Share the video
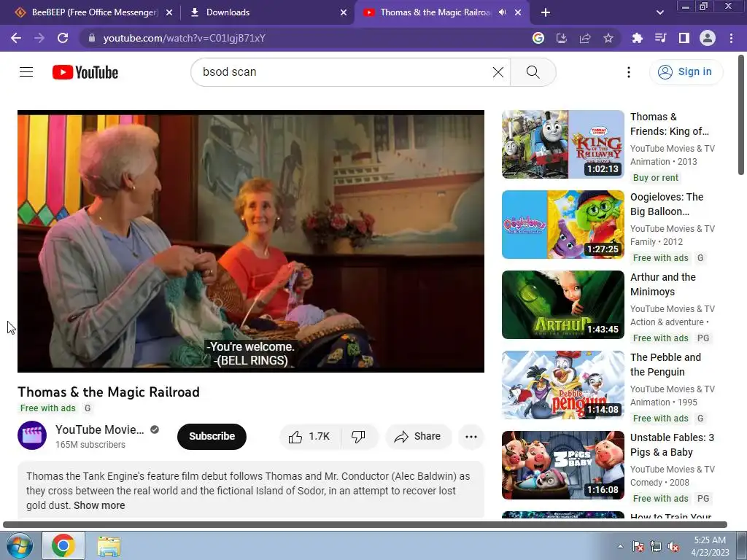This screenshot has height=560, width=747. [418, 436]
